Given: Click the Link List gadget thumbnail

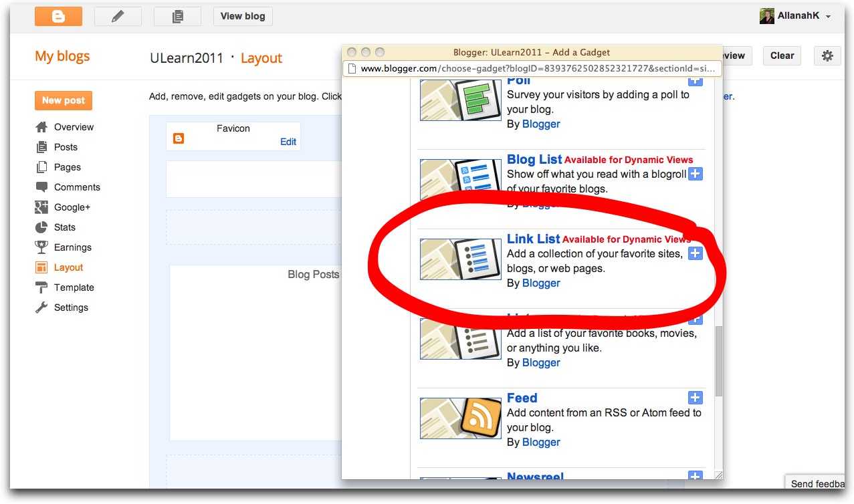Looking at the screenshot, I should (461, 259).
